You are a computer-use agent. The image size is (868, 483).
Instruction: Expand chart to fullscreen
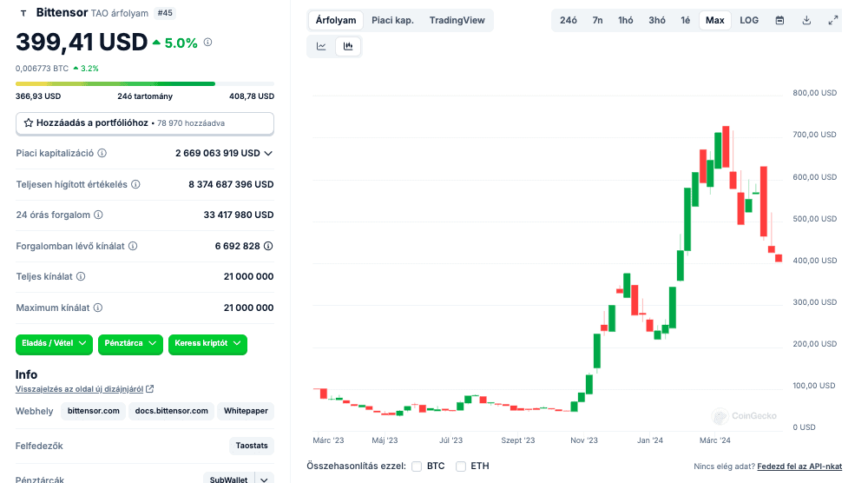(832, 21)
